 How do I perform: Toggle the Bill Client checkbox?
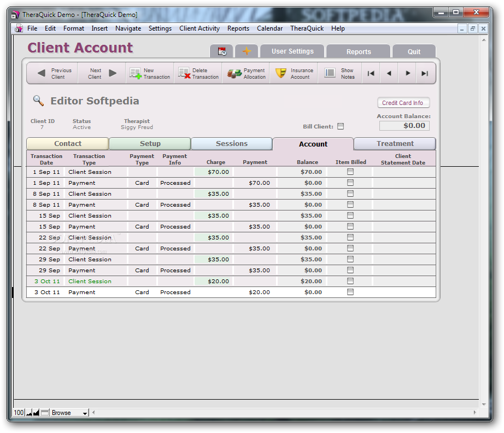(x=341, y=126)
